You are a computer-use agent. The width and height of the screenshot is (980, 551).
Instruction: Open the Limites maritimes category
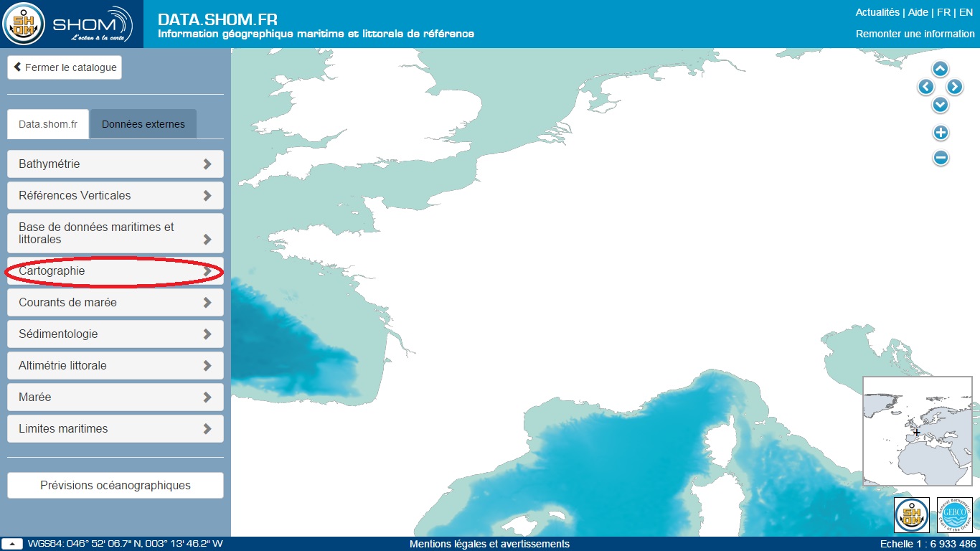click(x=116, y=428)
